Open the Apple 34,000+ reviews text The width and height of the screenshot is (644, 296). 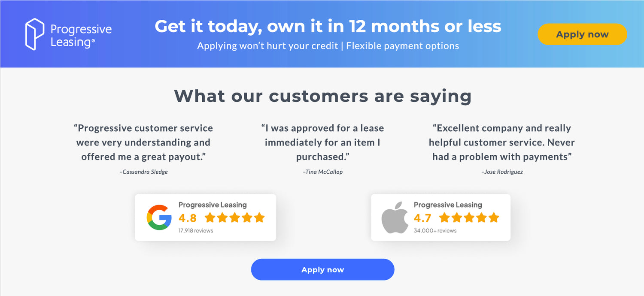pyautogui.click(x=435, y=231)
